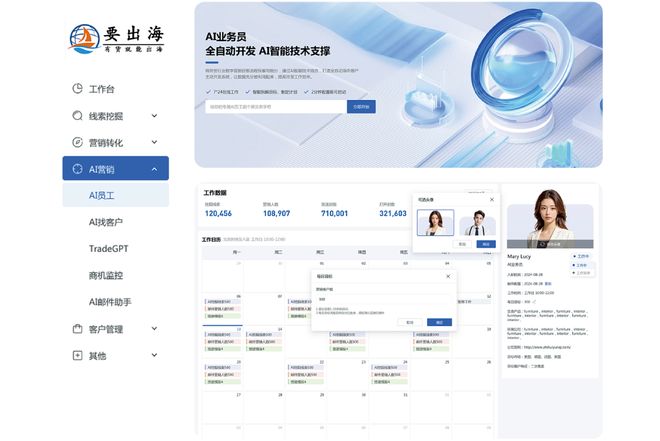Click calendar day 27 cell
This screenshot has height=441, width=660.
(222, 408)
